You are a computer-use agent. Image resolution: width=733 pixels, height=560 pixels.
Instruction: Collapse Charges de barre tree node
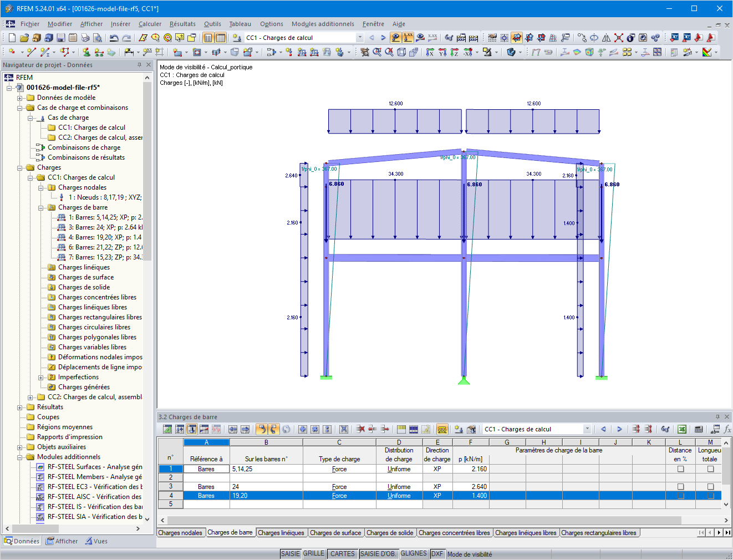click(x=41, y=207)
